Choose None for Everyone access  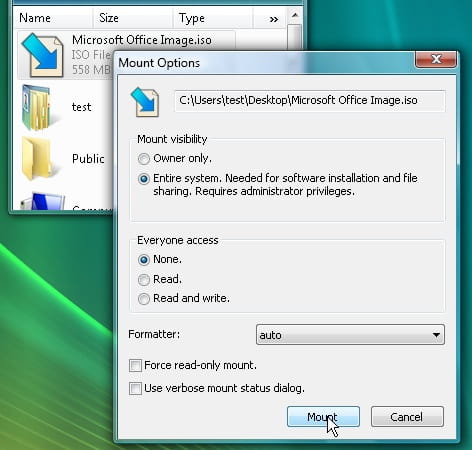coord(144,260)
